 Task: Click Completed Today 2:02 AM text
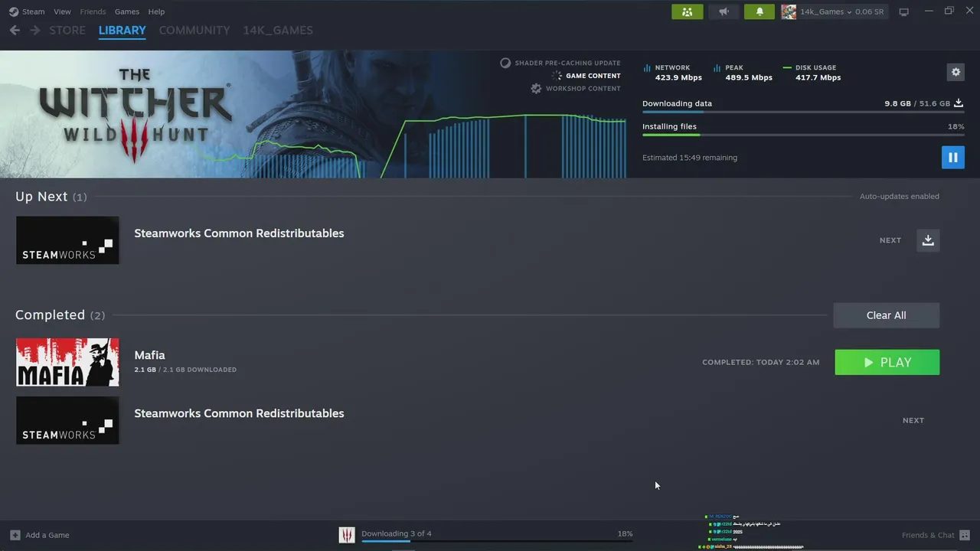pos(760,363)
